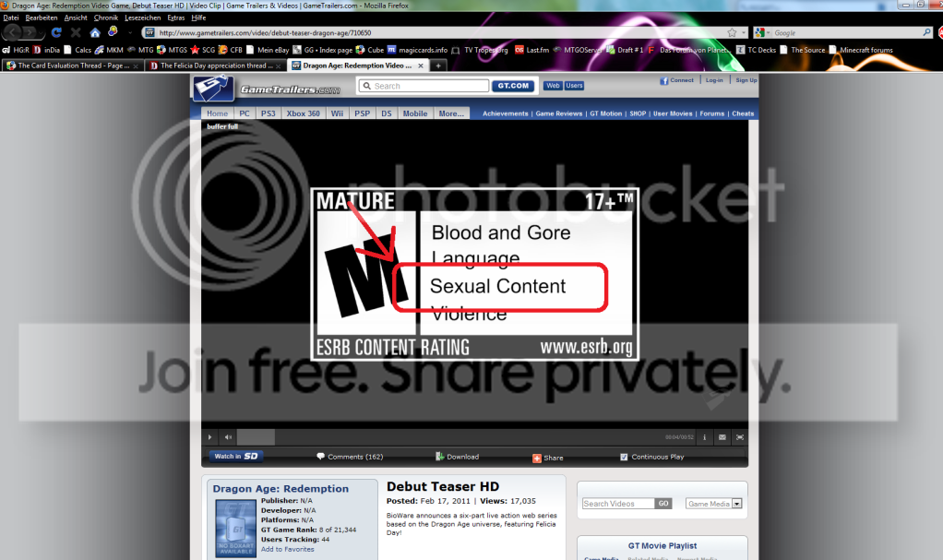943x560 pixels.
Task: Click the video info icon
Action: 705,437
